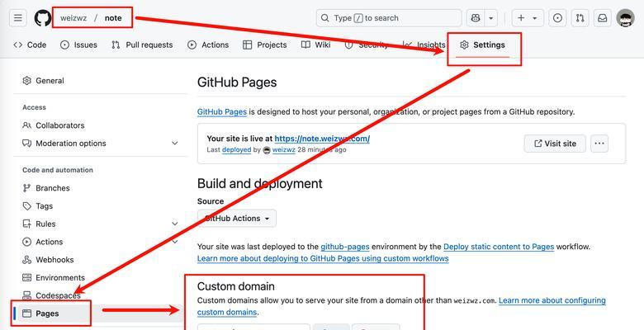This screenshot has width=644, height=330.
Task: Expand the sidebar Actions chevron
Action: [175, 242]
